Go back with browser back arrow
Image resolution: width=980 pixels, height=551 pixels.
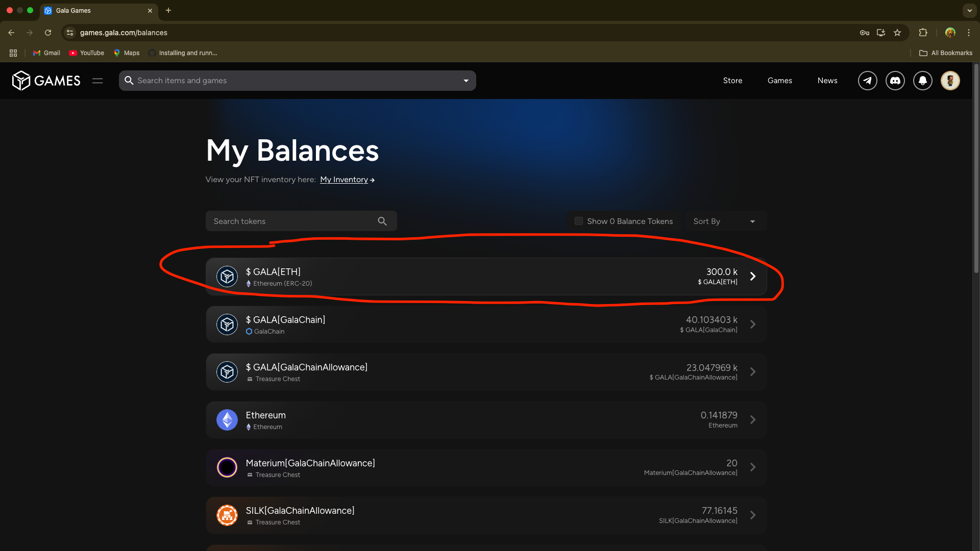click(11, 33)
